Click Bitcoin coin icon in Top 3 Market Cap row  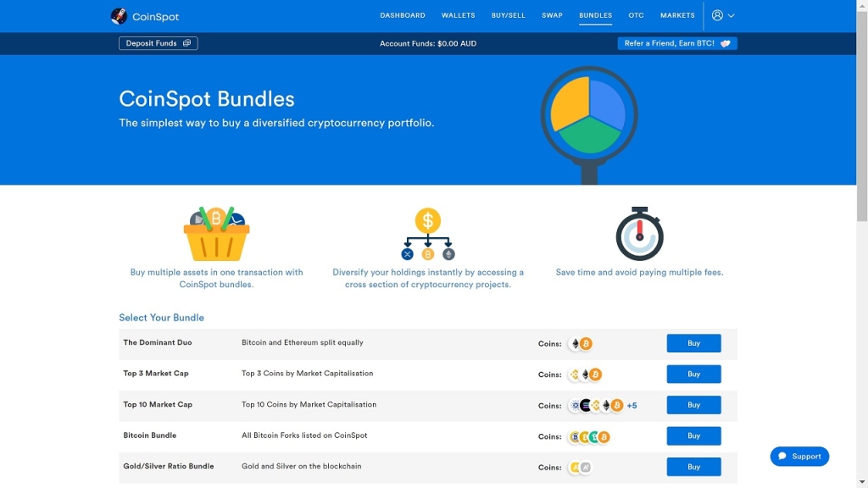595,374
